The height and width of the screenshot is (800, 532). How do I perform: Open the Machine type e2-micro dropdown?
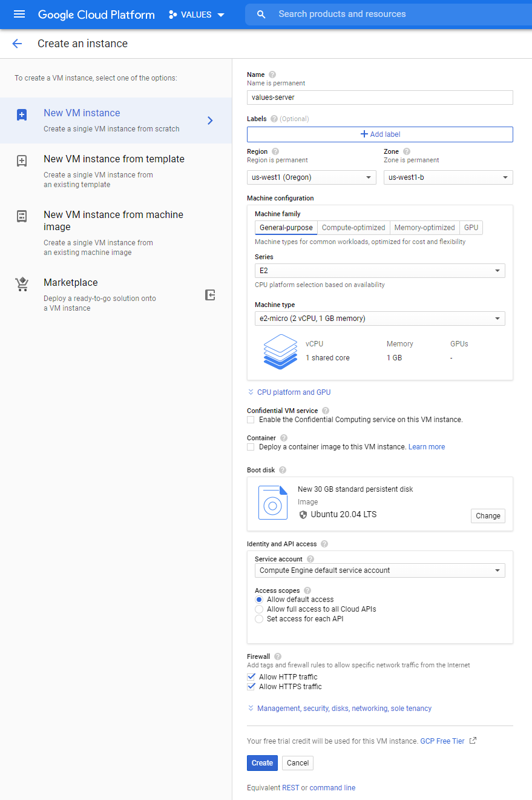pyautogui.click(x=380, y=319)
